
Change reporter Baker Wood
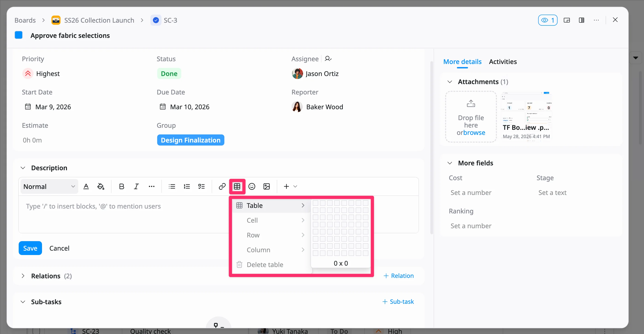click(317, 107)
